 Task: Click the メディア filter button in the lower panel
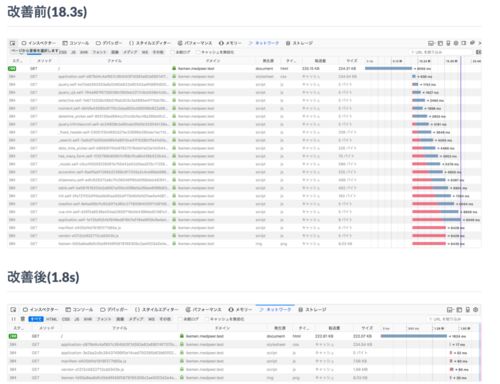pos(136,319)
